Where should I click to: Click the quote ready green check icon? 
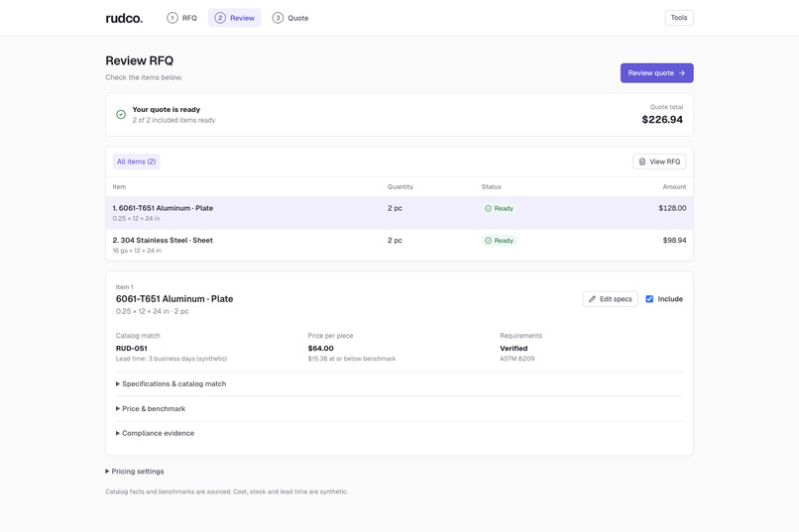[x=121, y=115]
